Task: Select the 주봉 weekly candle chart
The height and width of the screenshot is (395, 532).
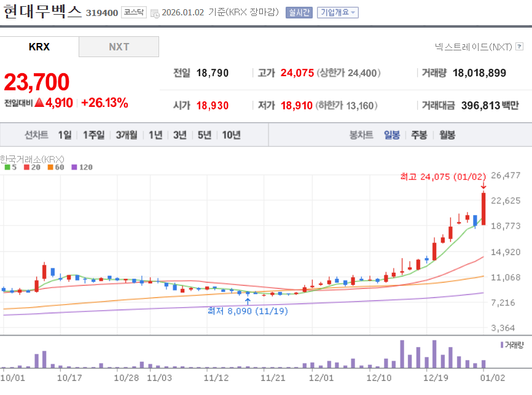Action: coord(419,135)
